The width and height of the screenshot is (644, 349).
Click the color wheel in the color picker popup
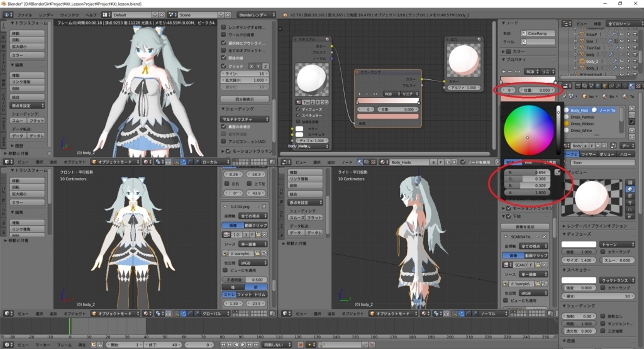(528, 130)
